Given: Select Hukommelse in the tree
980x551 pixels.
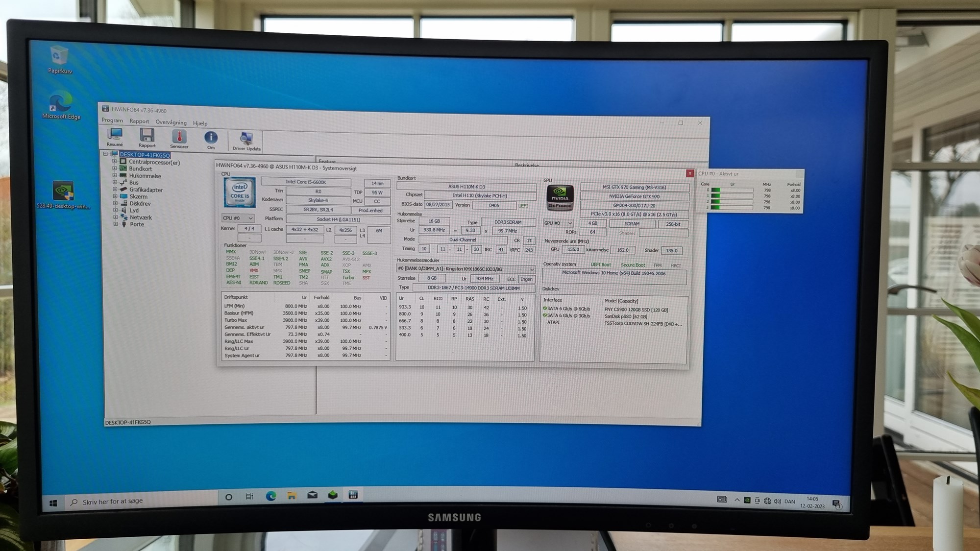Looking at the screenshot, I should pos(145,176).
